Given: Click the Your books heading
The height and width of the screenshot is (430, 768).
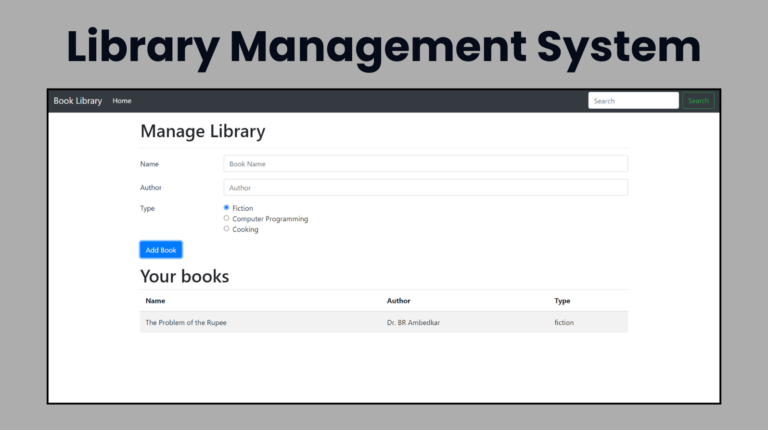Looking at the screenshot, I should 184,276.
